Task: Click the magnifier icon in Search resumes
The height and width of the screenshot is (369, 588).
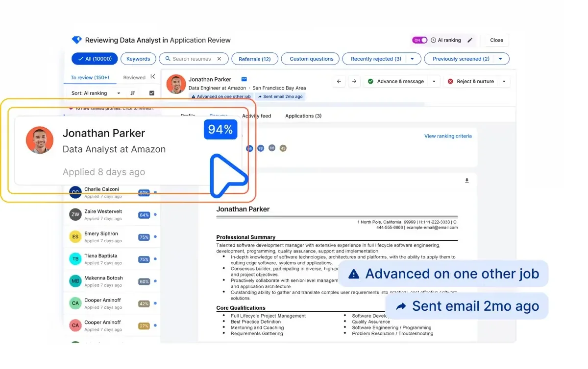Action: point(168,59)
